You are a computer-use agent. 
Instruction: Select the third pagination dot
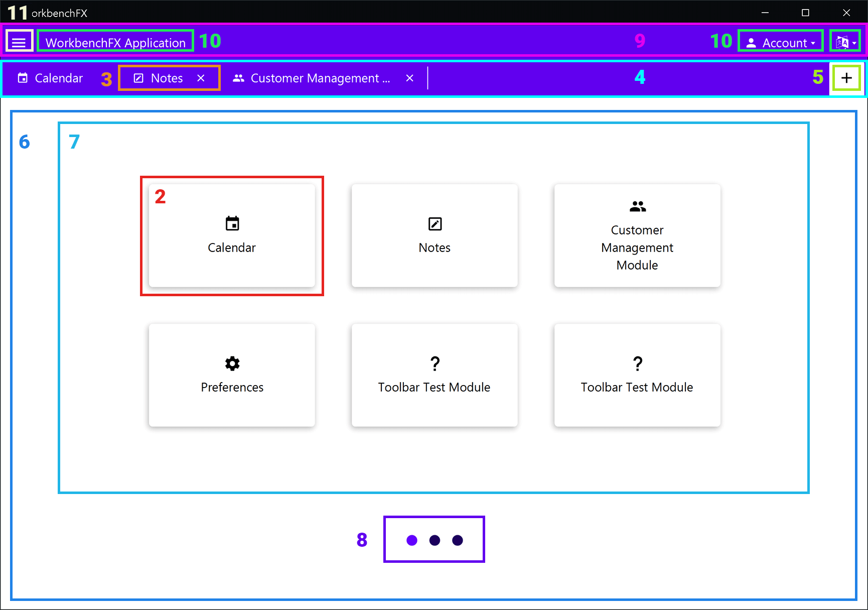[x=458, y=540]
